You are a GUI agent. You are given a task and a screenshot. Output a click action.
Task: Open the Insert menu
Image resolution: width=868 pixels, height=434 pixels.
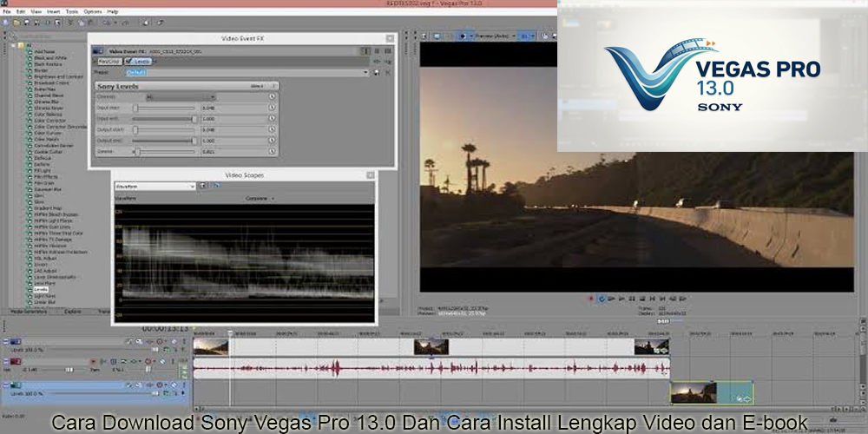pyautogui.click(x=54, y=11)
